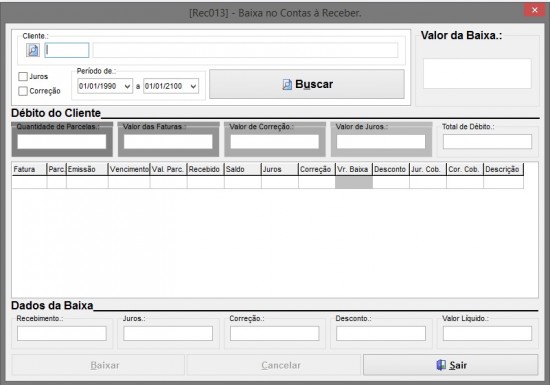Image resolution: width=550 pixels, height=385 pixels.
Task: Click the Valor de Correção field
Action: pyautogui.click(x=275, y=142)
